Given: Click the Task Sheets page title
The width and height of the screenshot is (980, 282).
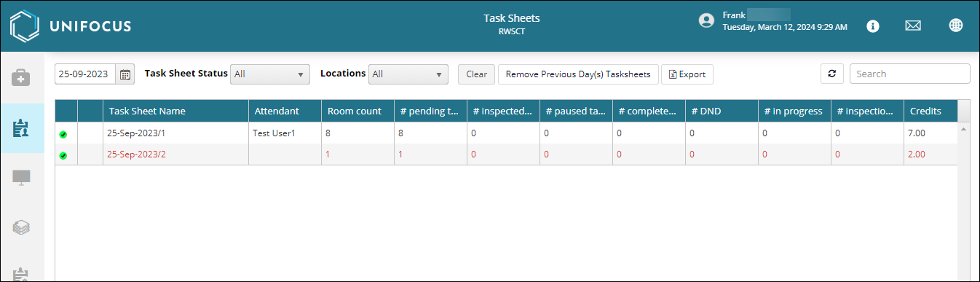Looking at the screenshot, I should (512, 18).
